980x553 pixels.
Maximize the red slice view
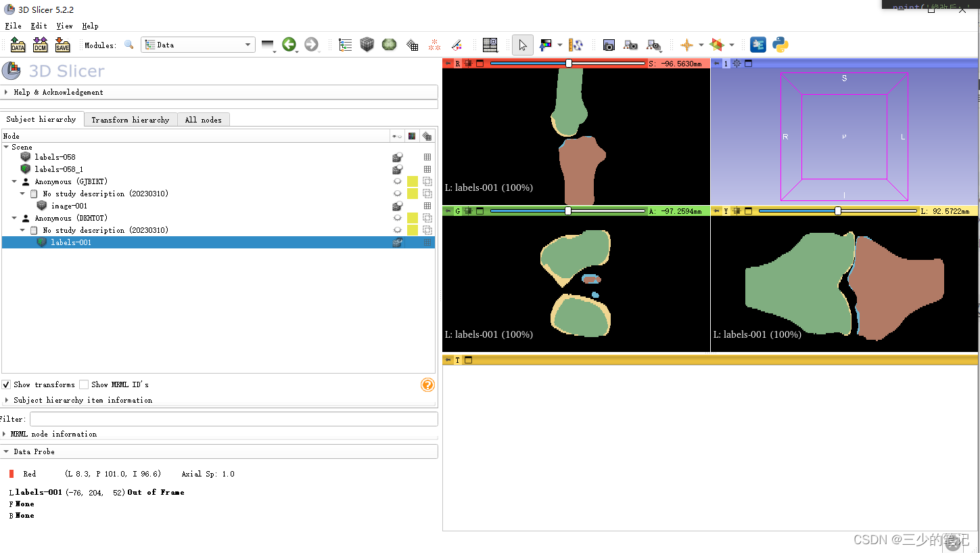click(480, 64)
